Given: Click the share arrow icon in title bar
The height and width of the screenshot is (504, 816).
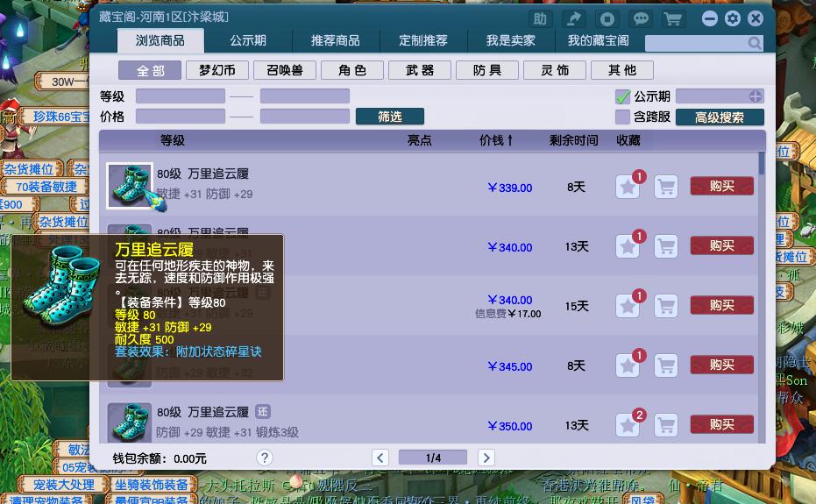Looking at the screenshot, I should (x=573, y=19).
